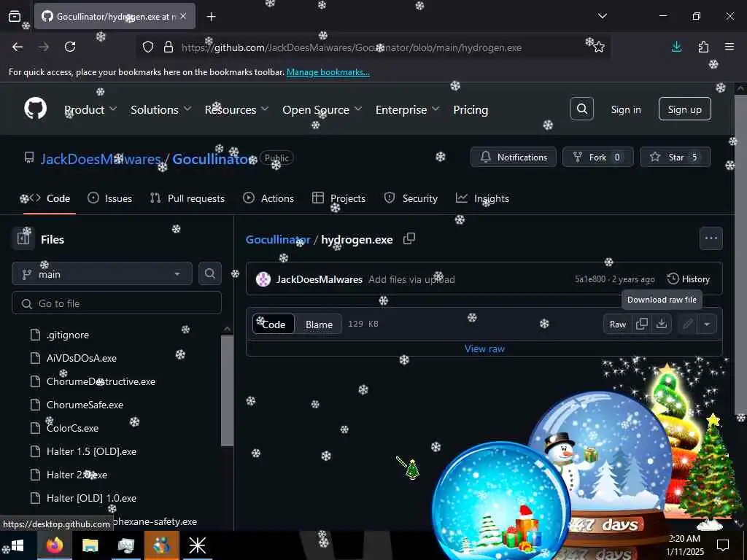Open AiVDsDOsA.exe in the file tree
The image size is (747, 560).
point(82,358)
